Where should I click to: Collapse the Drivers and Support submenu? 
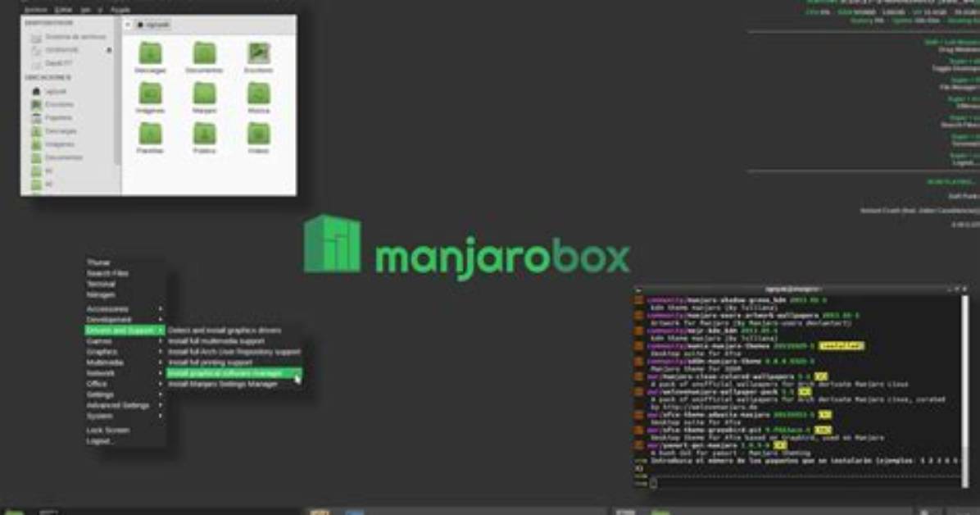(x=125, y=330)
